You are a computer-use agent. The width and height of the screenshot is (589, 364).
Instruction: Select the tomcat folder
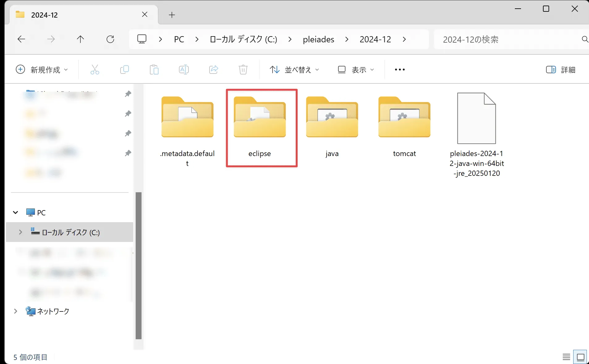click(405, 126)
